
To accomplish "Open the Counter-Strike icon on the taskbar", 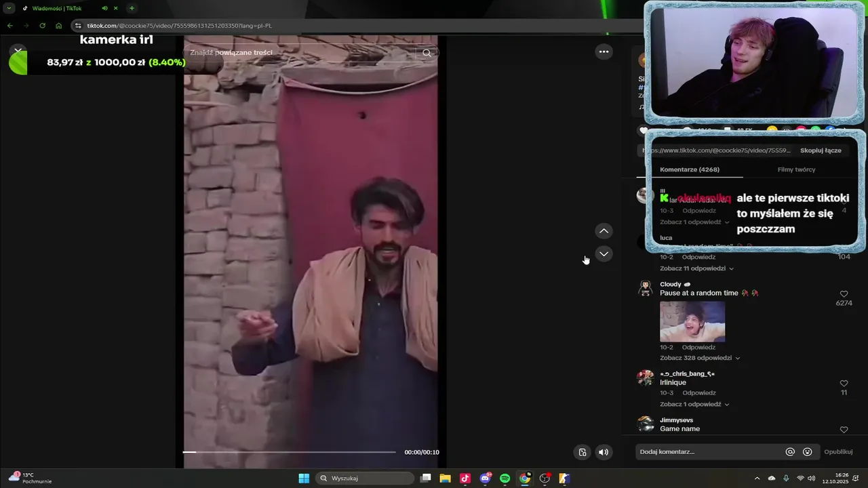I will tap(564, 479).
